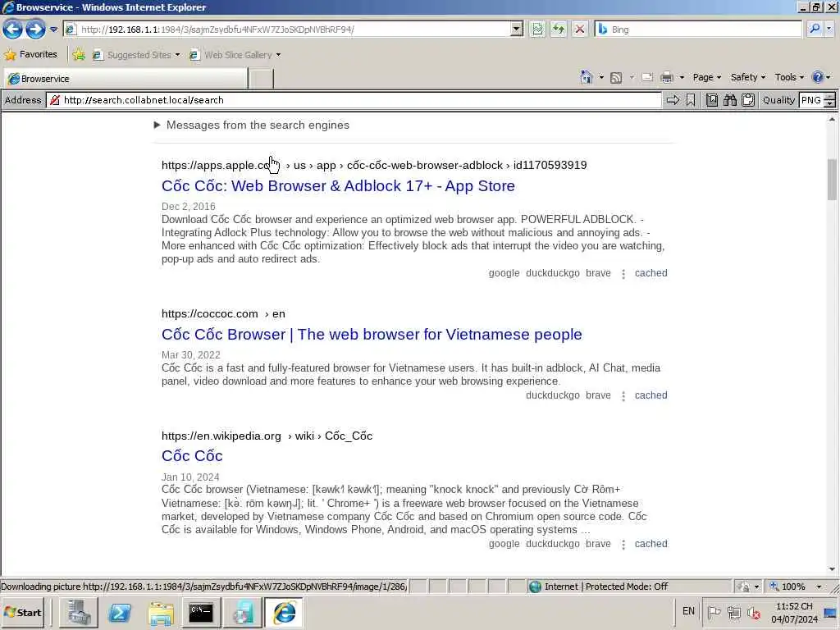Viewport: 840px width, 630px height.
Task: Open Cốc Cốc Web Browser & Adblock App Store link
Action: click(338, 186)
